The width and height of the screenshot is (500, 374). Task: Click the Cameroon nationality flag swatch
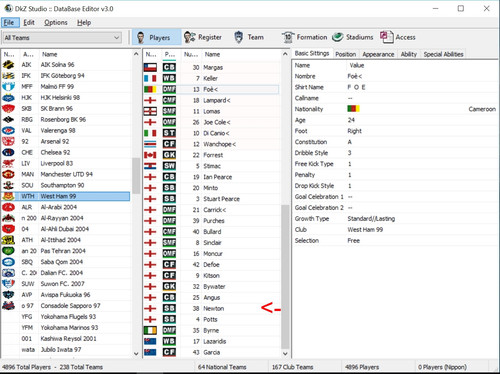[x=353, y=109]
